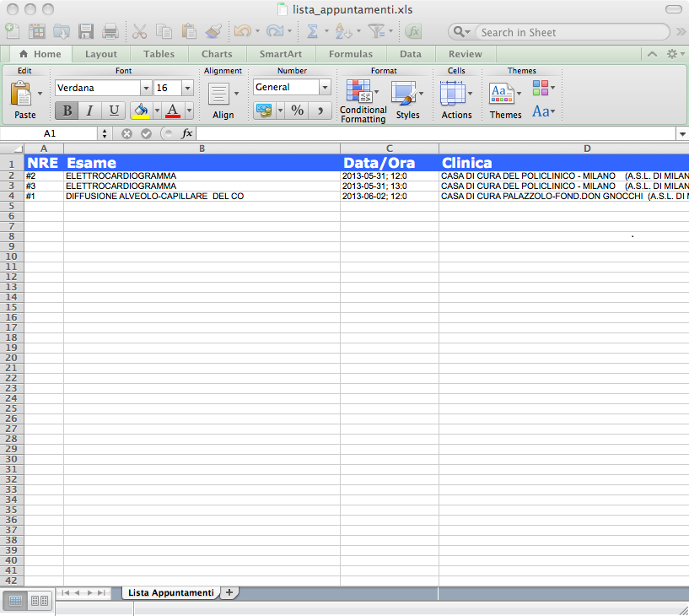Toggle italic formatting in the Font group
The height and width of the screenshot is (616, 689).
click(89, 111)
